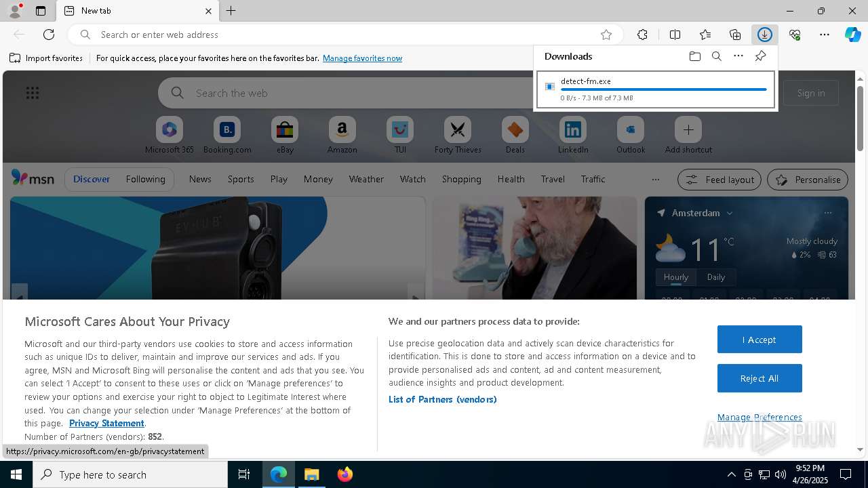Image resolution: width=868 pixels, height=488 pixels.
Task: Open weather card more options
Action: coord(827,213)
